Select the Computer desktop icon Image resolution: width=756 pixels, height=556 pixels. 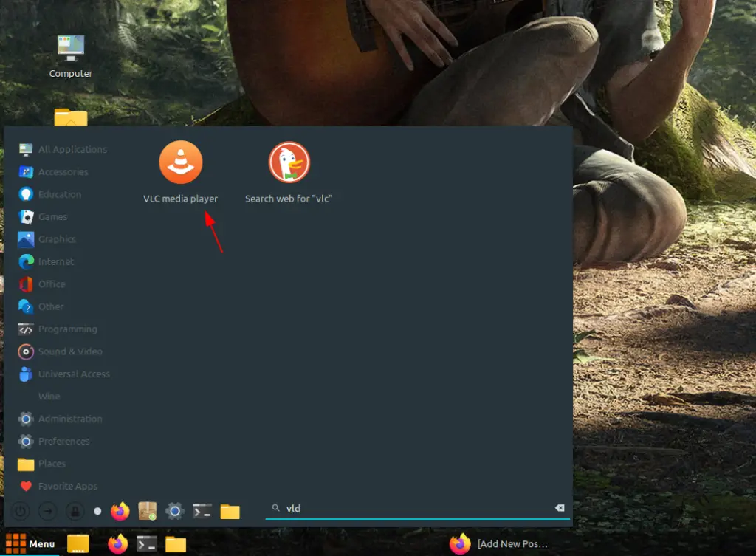tap(71, 56)
